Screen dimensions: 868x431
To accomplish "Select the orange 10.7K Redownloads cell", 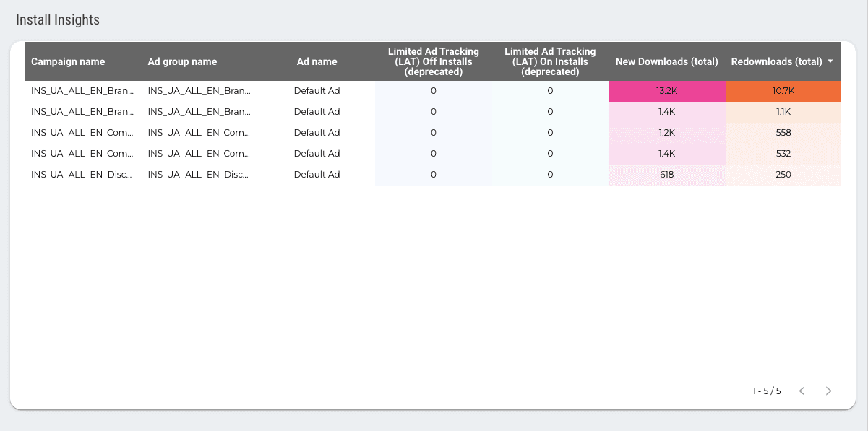I will tap(782, 90).
